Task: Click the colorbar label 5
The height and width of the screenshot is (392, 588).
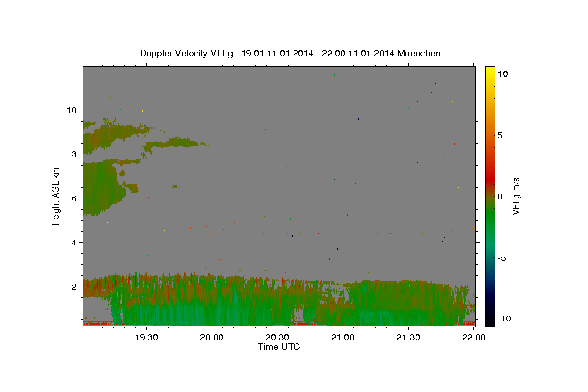Action: [x=500, y=135]
